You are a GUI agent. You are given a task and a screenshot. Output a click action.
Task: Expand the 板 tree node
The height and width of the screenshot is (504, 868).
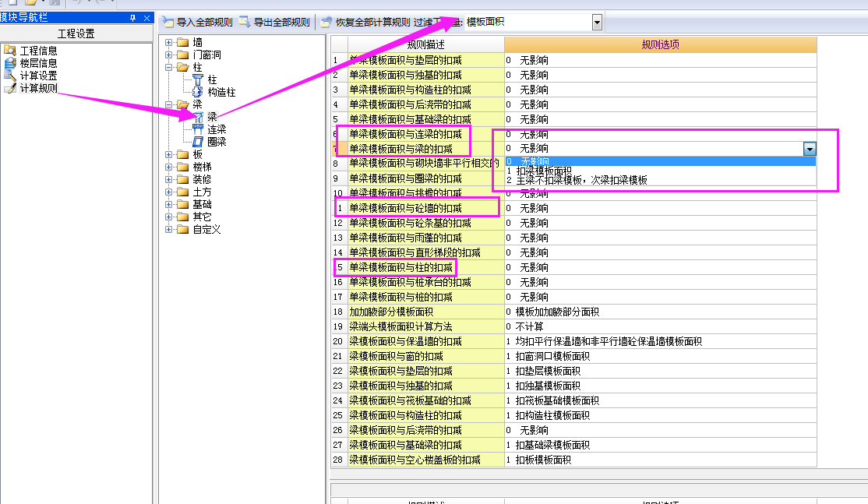coord(169,154)
